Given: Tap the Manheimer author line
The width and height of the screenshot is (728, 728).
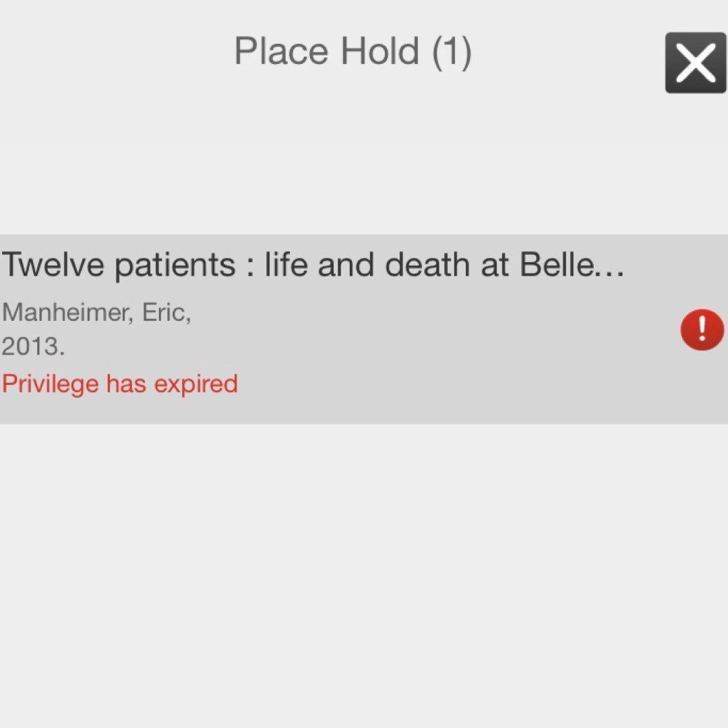Looking at the screenshot, I should [x=96, y=313].
